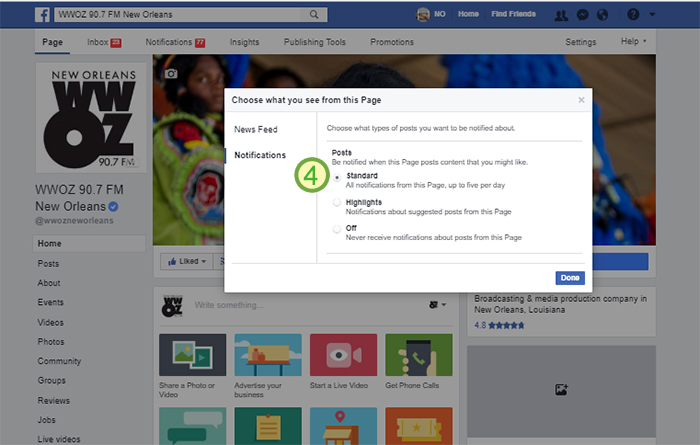
Task: Click the verified badge next to page name
Action: tap(113, 207)
